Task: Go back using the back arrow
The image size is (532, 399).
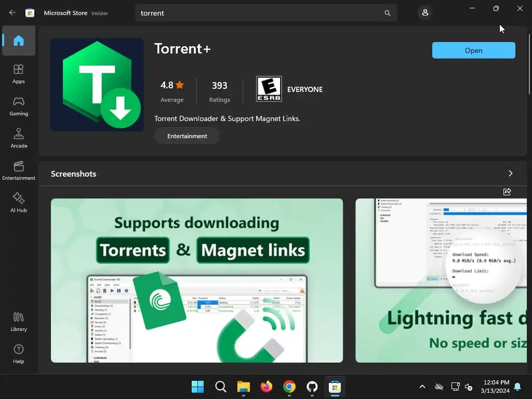Action: tap(12, 13)
